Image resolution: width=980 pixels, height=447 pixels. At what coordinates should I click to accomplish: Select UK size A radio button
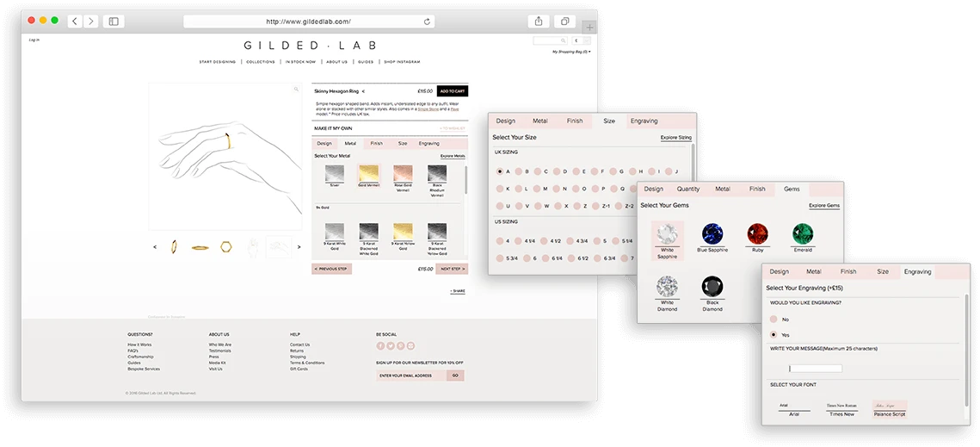point(499,171)
